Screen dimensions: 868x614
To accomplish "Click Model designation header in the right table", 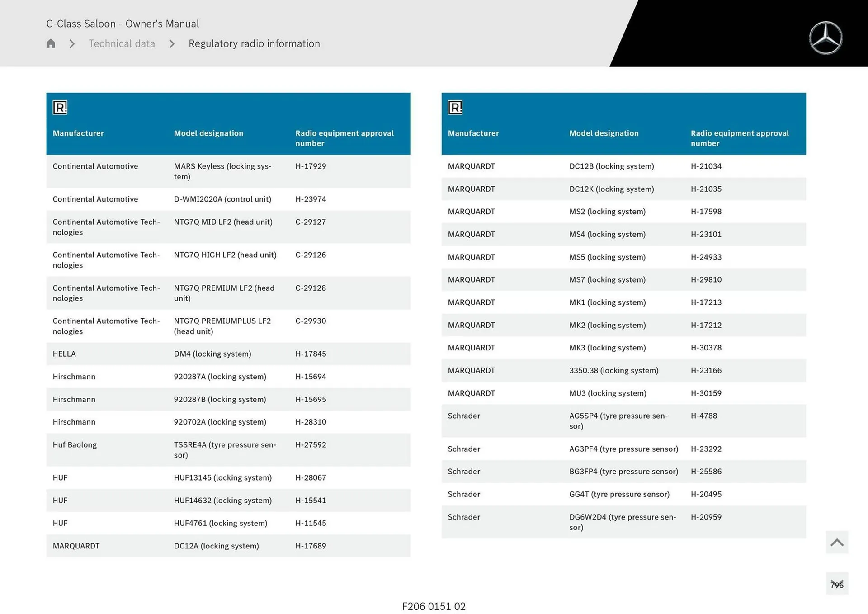I will click(x=604, y=133).
